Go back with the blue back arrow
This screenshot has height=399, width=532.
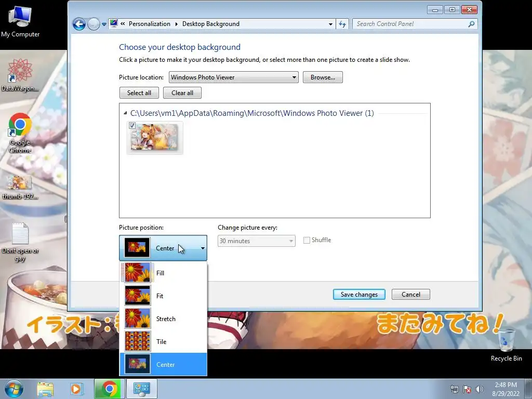pyautogui.click(x=79, y=24)
